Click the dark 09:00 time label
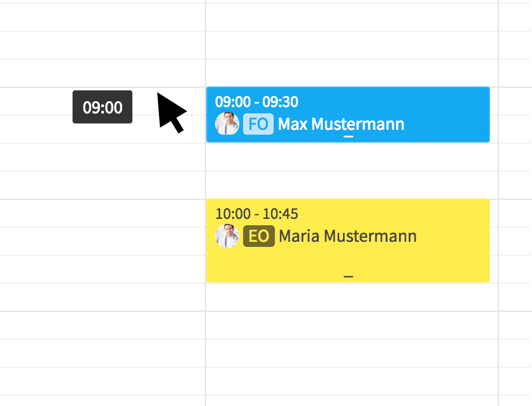 coord(102,107)
